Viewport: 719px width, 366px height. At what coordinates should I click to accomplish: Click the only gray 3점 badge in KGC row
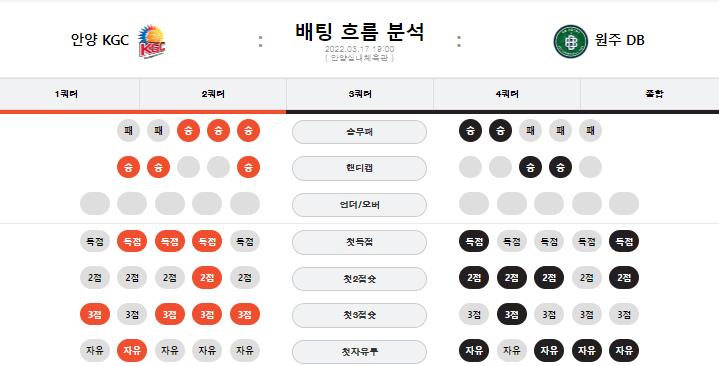point(132,315)
